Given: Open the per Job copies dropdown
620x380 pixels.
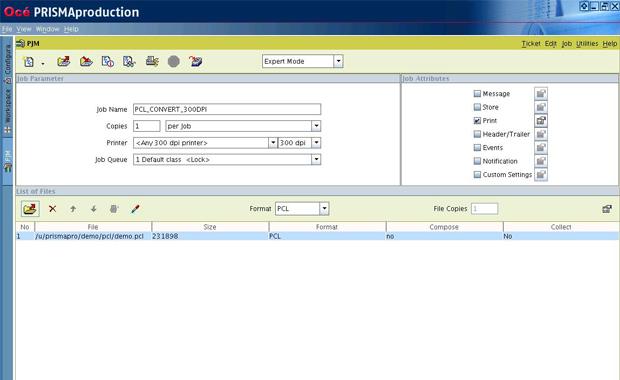Looking at the screenshot, I should click(x=316, y=126).
